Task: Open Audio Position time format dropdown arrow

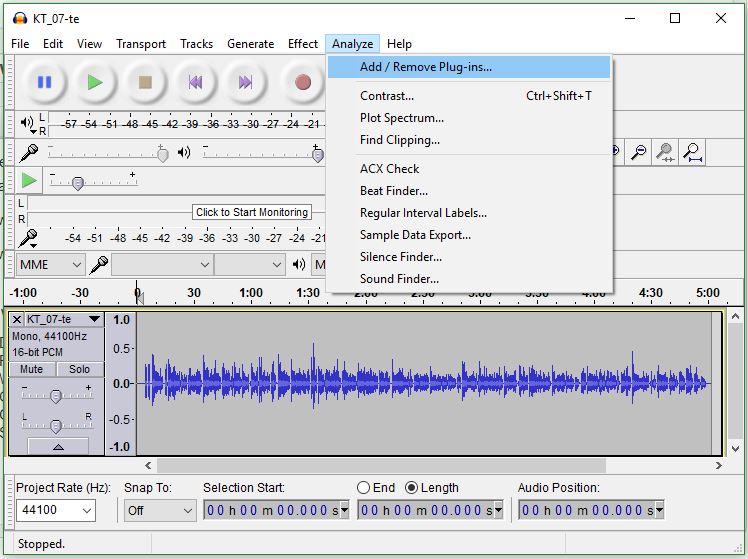Action: pos(659,510)
